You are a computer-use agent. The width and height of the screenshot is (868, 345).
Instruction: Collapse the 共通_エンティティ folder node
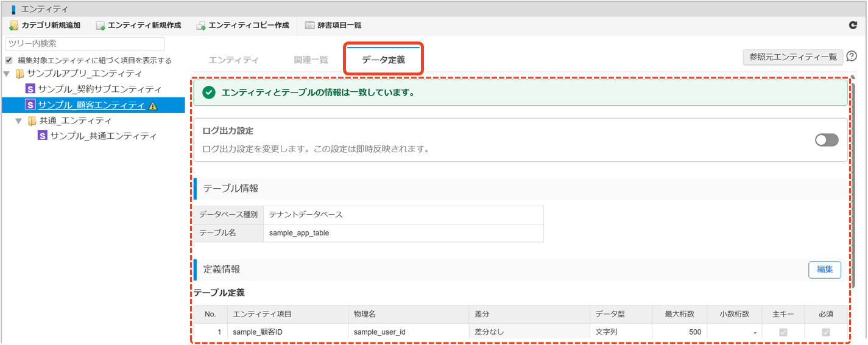[x=19, y=120]
